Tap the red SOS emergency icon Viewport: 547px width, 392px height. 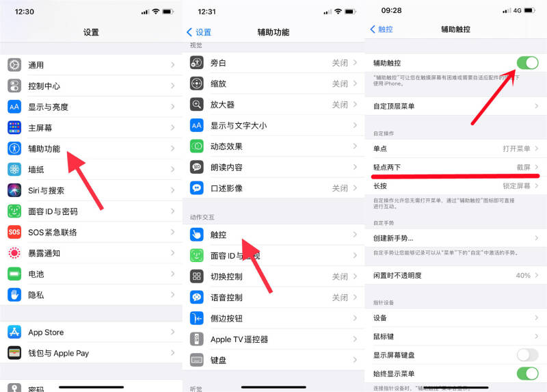click(14, 232)
